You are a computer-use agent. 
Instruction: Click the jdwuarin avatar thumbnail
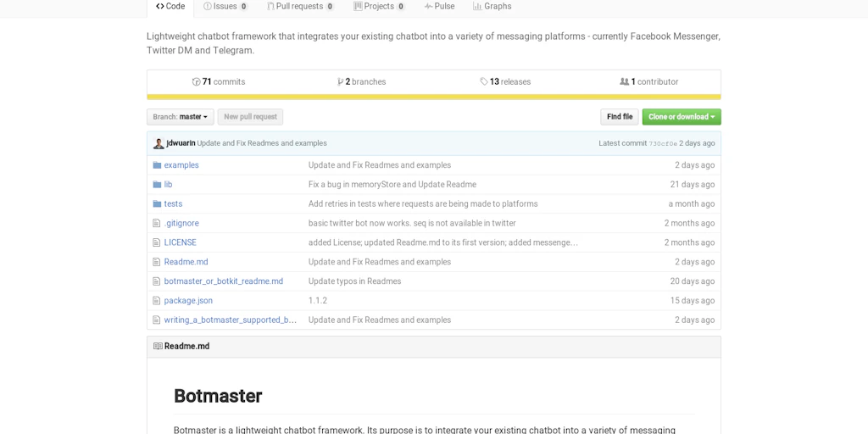click(x=159, y=143)
